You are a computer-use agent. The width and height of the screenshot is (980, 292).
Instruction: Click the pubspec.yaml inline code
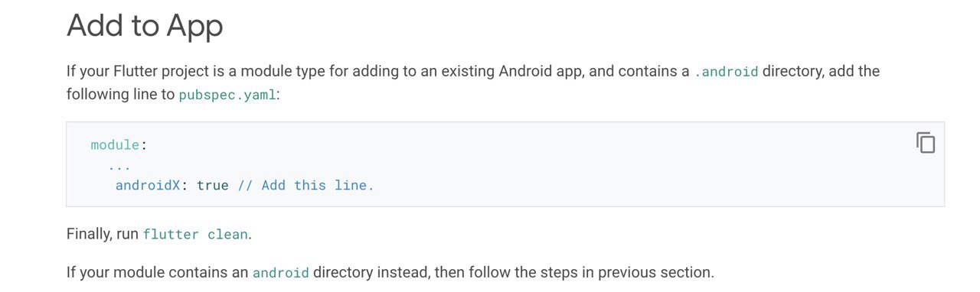tap(227, 96)
